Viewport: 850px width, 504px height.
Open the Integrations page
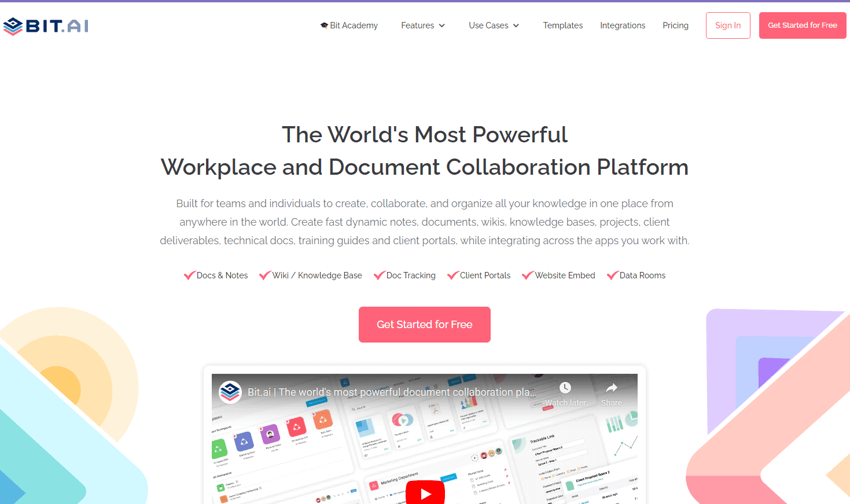[623, 25]
